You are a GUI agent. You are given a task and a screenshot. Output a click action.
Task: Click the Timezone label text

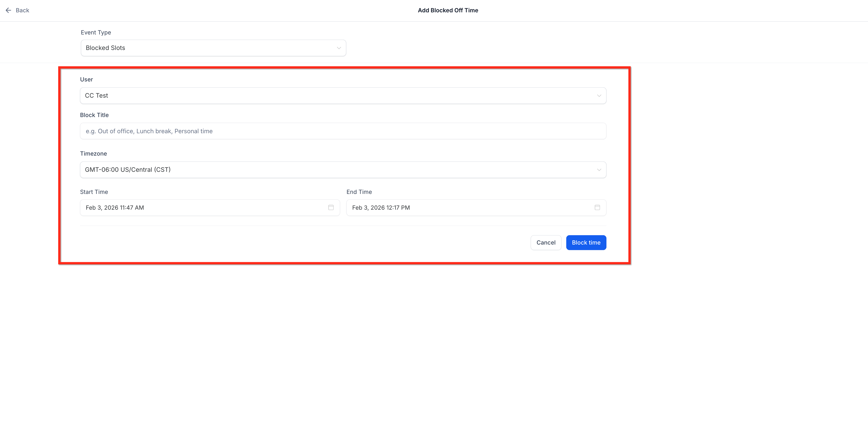point(93,154)
